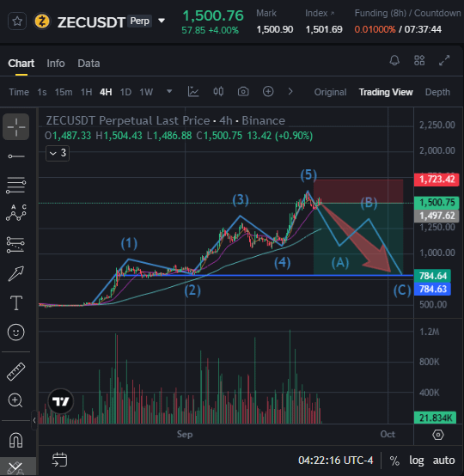
Task: Open price alert bell icon
Action: [394, 60]
